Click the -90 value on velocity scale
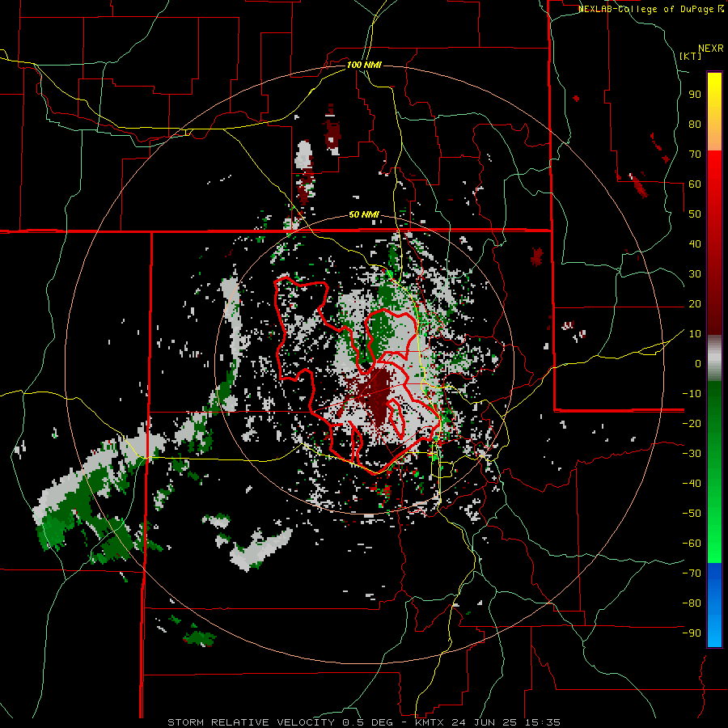The image size is (728, 728). (x=692, y=633)
